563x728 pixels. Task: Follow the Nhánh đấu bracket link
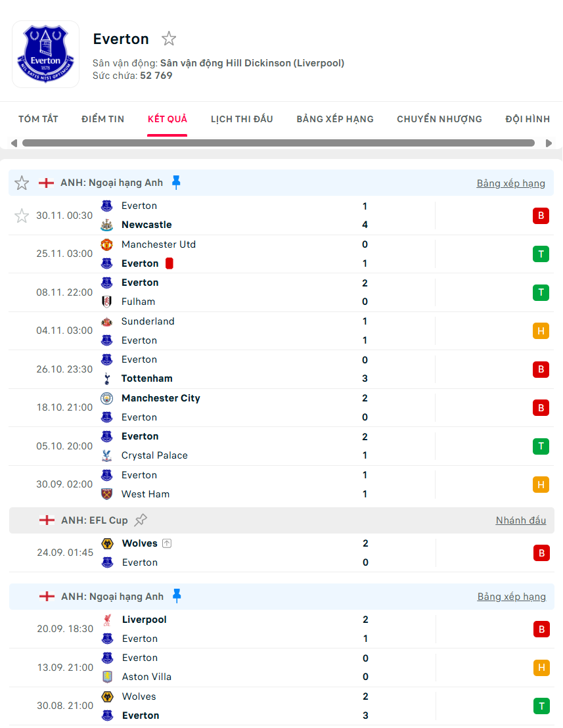[521, 520]
